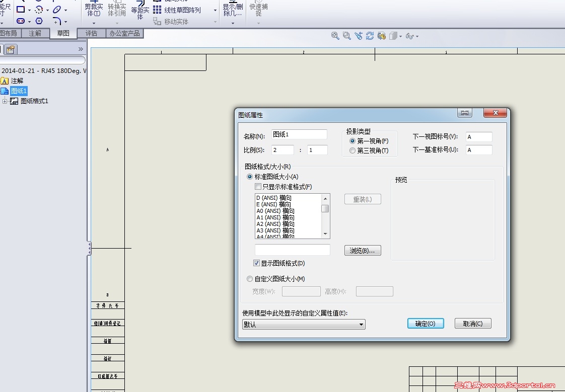Screen dimensions: 565x392
Task: Open the Trim Entities dropdown arrow
Action: click(x=94, y=23)
